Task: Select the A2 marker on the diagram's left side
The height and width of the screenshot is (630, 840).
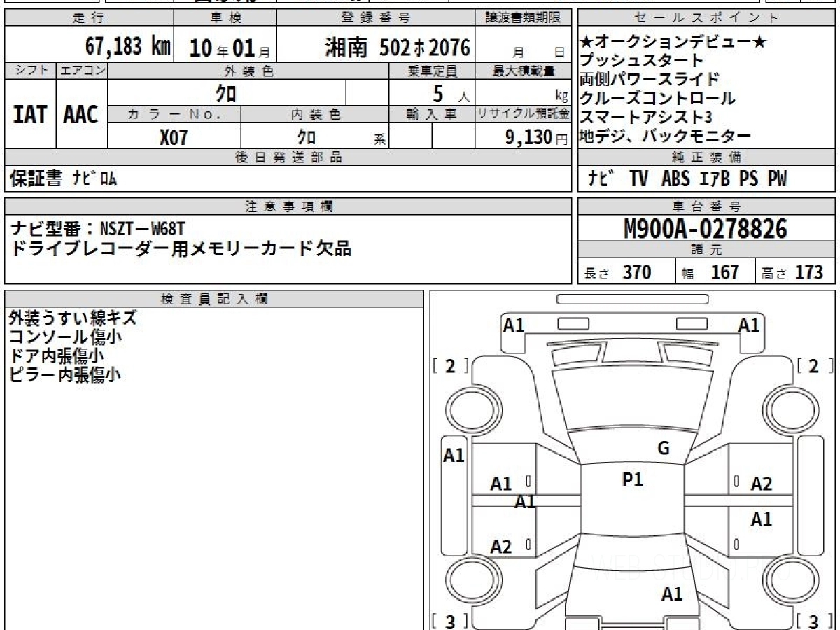Action: pos(501,547)
